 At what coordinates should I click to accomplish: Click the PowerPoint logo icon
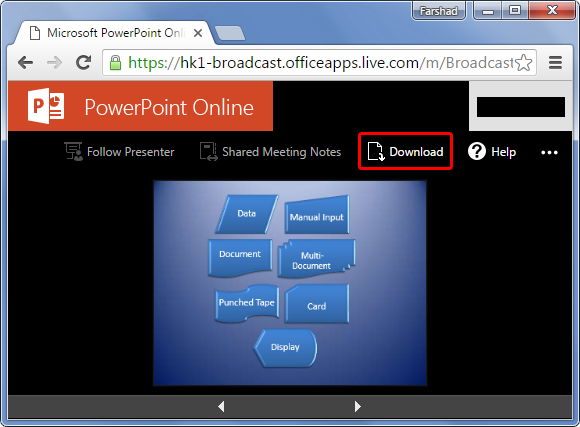[46, 106]
